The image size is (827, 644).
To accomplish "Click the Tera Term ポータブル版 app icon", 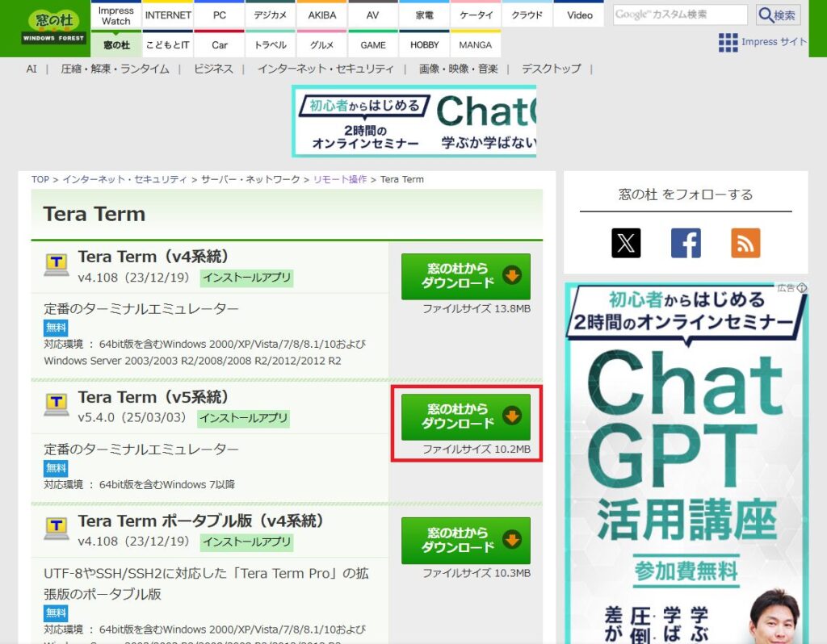I will 57,529.
